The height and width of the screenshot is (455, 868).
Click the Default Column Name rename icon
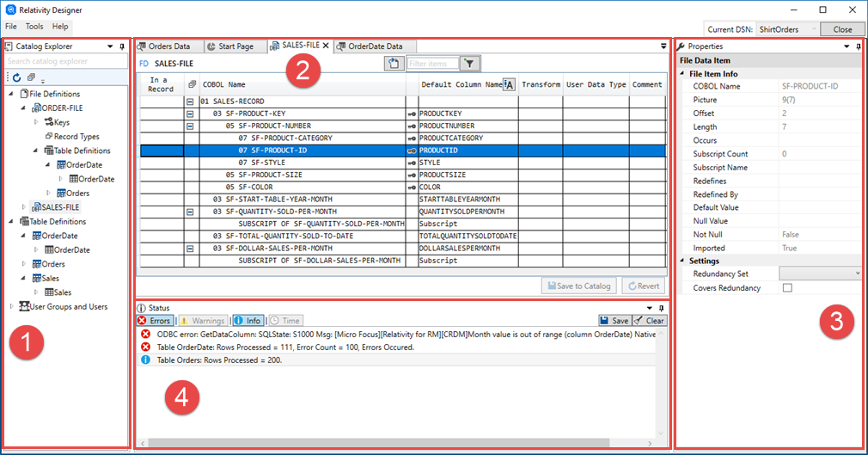[509, 84]
